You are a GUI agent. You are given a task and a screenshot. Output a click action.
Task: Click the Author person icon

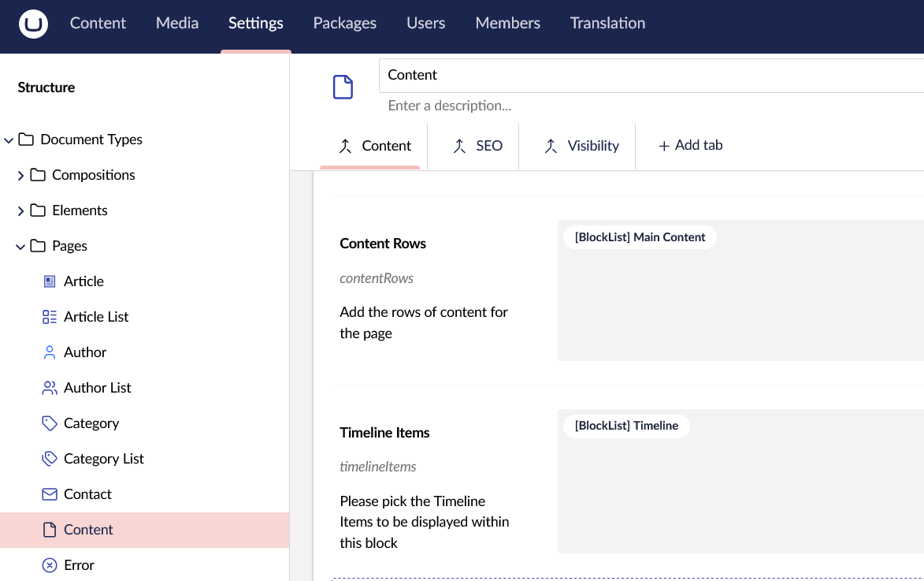pyautogui.click(x=49, y=352)
